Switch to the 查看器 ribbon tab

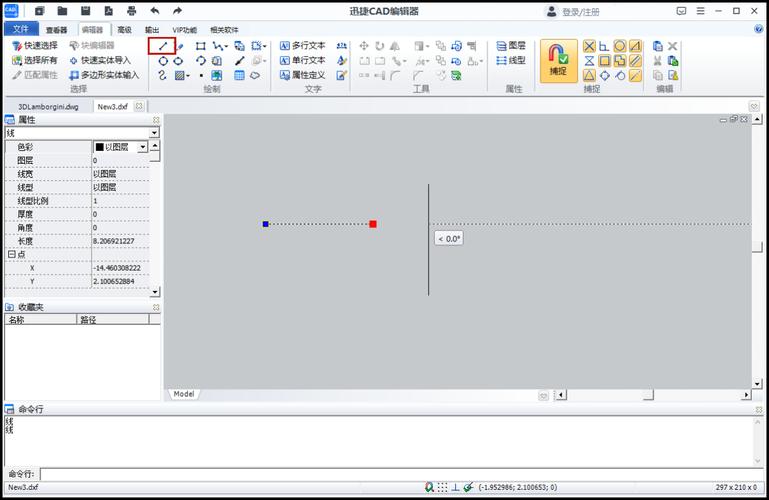tap(56, 30)
